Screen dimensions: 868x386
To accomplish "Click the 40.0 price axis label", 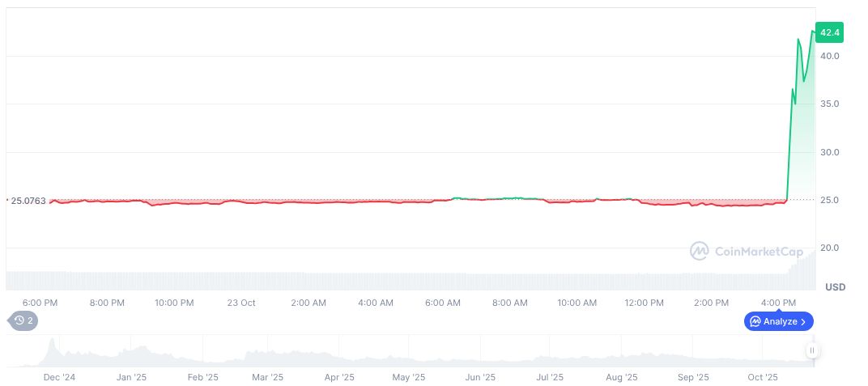I will (829, 56).
